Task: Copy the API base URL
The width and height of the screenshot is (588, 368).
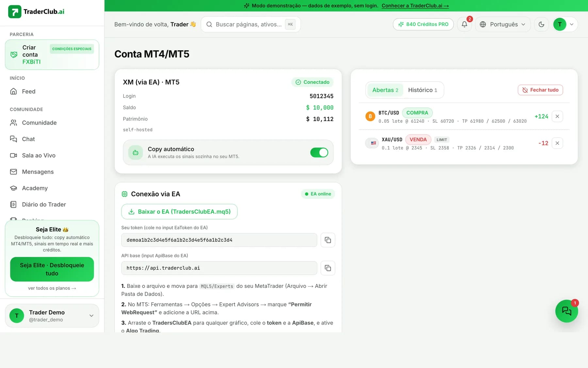Action: [328, 268]
